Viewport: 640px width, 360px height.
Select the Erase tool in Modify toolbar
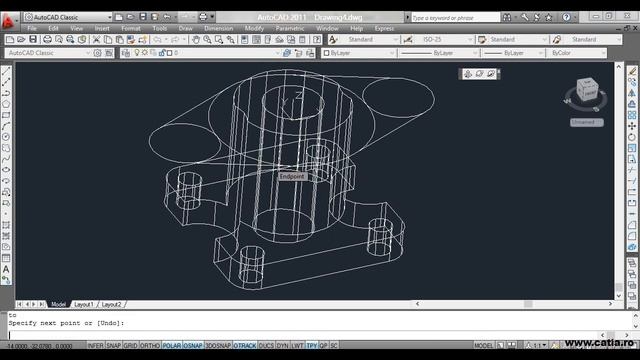pyautogui.click(x=632, y=71)
